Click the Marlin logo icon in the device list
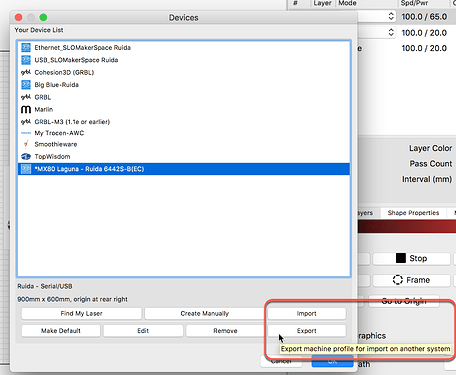Image resolution: width=456 pixels, height=375 pixels. [26, 109]
